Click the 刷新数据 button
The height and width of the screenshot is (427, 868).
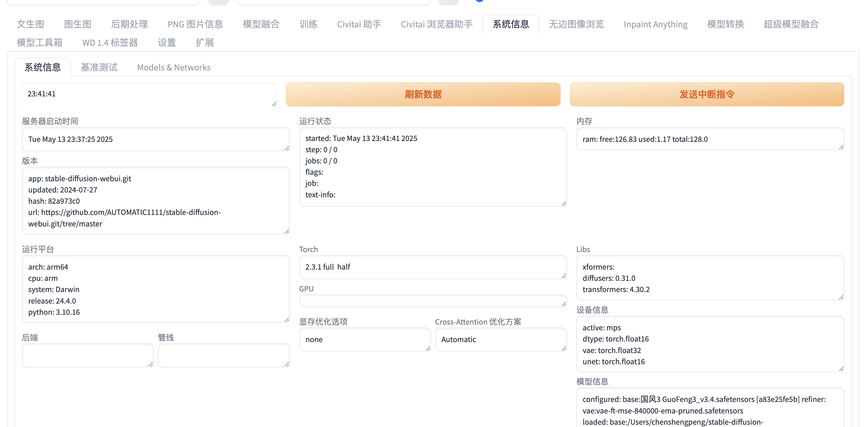tap(423, 94)
